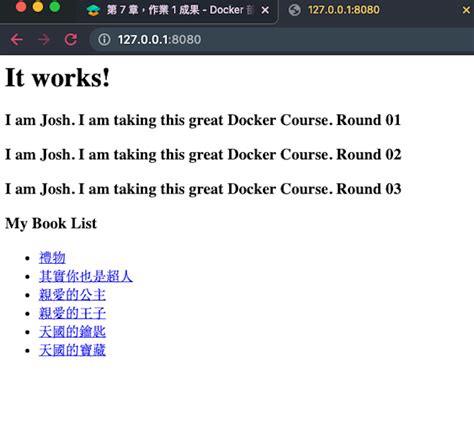Close the 127.0.0.1:8080 tab
This screenshot has width=474, height=431.
466,10
